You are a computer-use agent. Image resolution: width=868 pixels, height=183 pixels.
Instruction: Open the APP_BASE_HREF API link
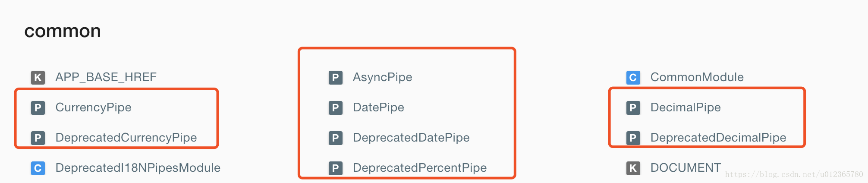pyautogui.click(x=106, y=77)
